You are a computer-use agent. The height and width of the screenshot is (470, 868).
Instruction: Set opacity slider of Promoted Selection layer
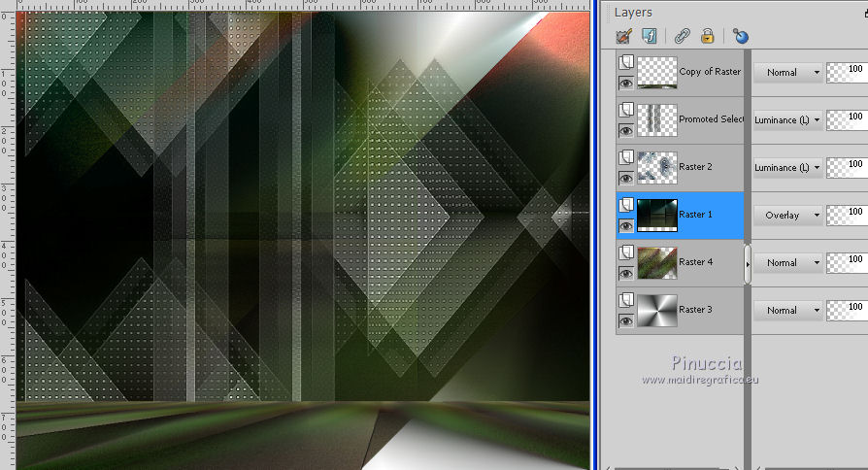pos(847,120)
